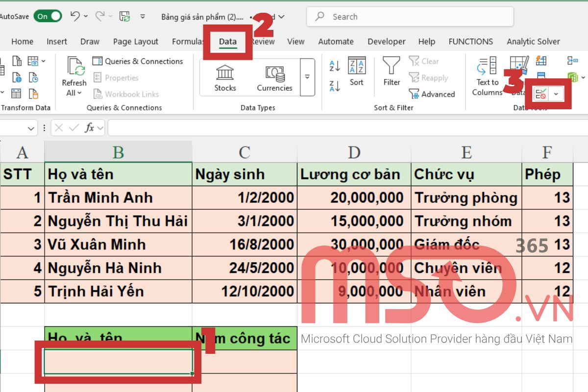Click the formula bar Enter checkmark
The image size is (588, 392).
[x=74, y=128]
